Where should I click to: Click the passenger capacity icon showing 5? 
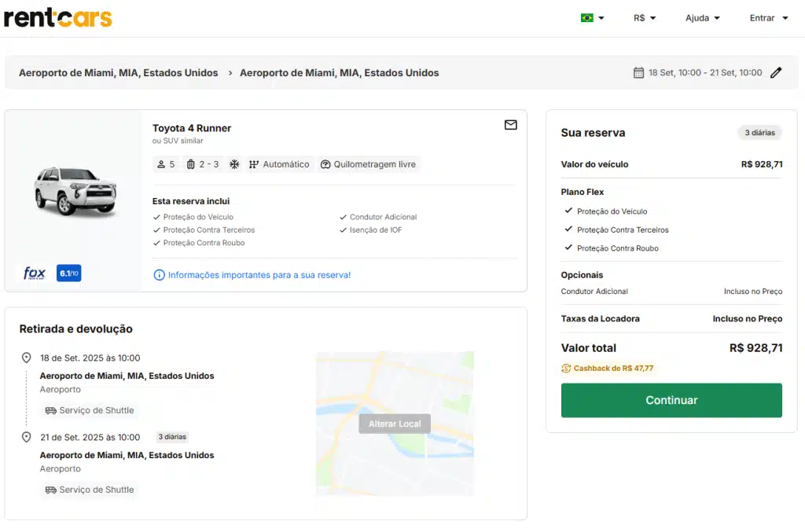pos(160,164)
